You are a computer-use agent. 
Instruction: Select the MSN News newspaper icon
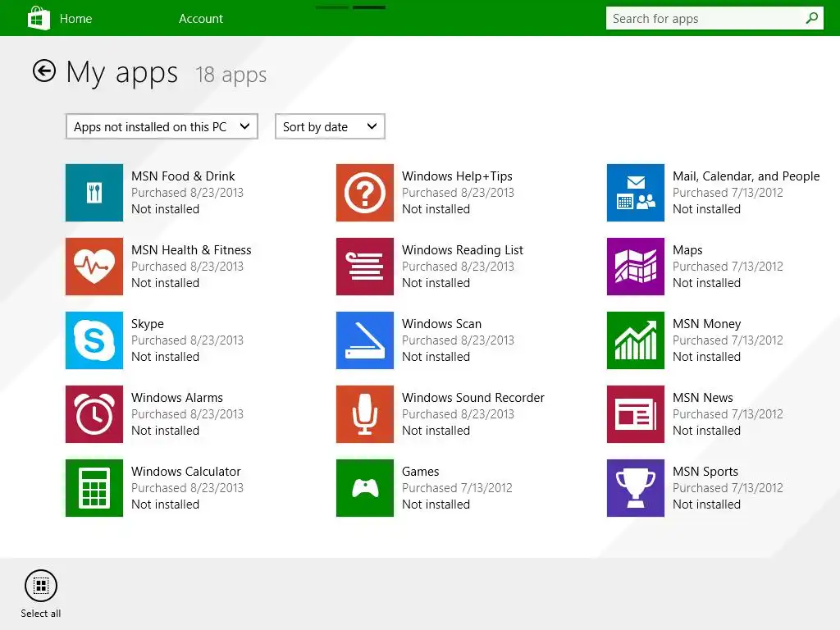tap(636, 414)
